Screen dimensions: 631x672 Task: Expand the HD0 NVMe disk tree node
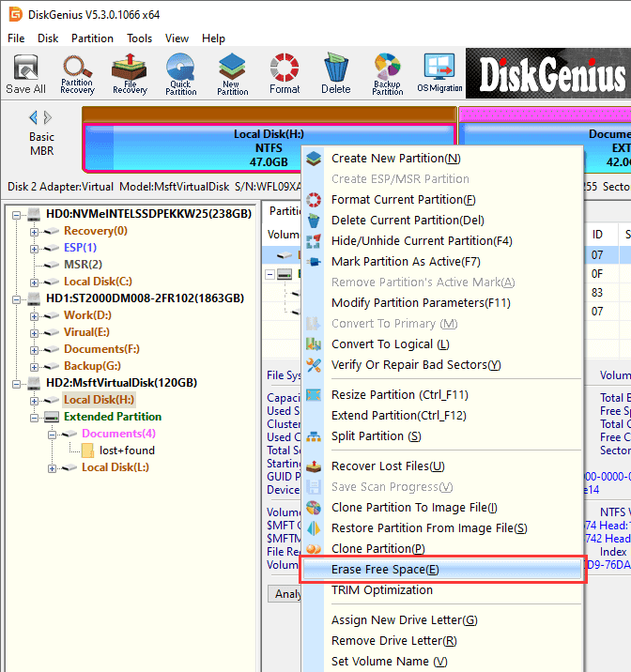click(18, 214)
